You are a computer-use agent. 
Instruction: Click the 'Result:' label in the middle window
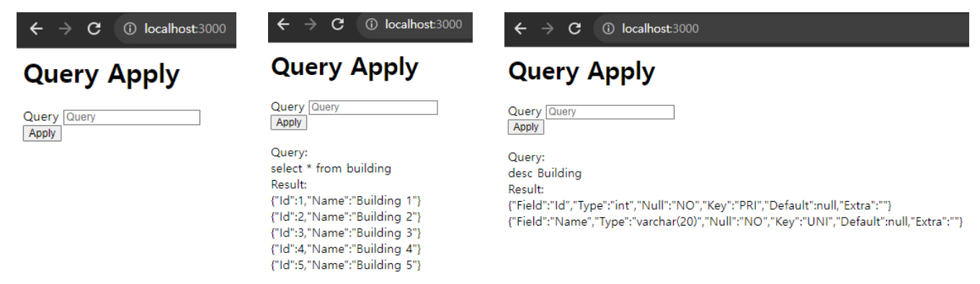289,185
